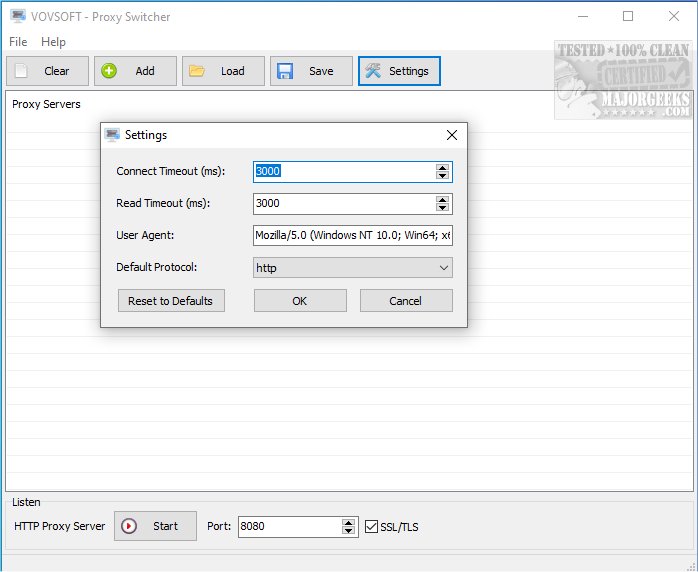Open the File menu

point(18,42)
